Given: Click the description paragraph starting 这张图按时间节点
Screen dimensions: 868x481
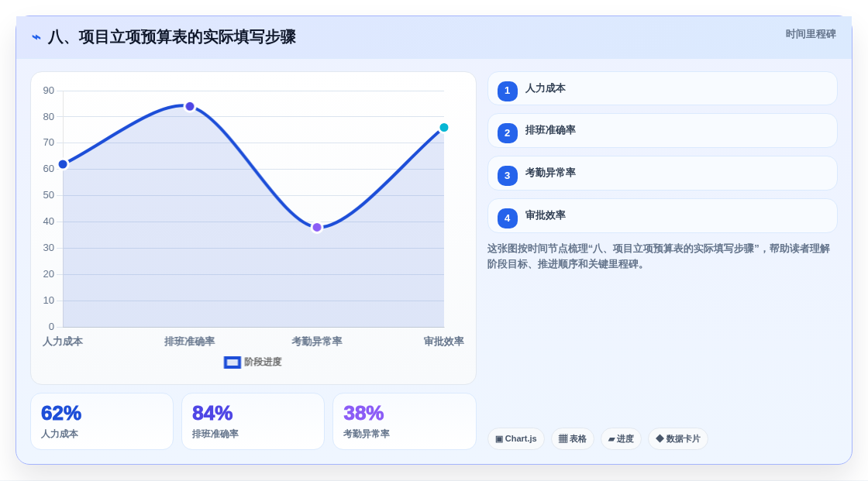Looking at the screenshot, I should 658,256.
